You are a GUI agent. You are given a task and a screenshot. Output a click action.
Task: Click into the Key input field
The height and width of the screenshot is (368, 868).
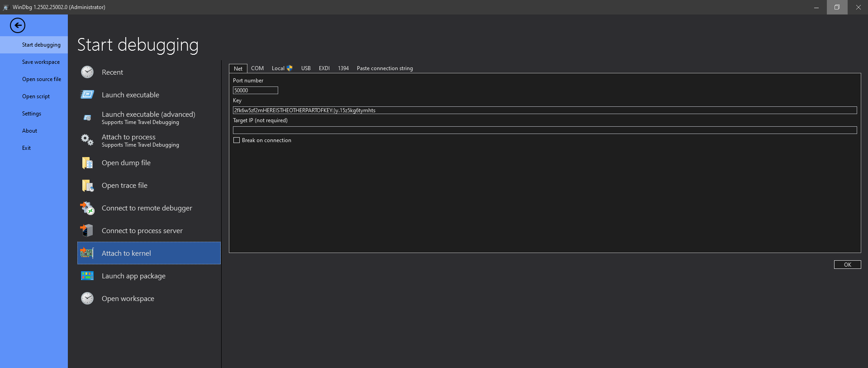pos(545,110)
